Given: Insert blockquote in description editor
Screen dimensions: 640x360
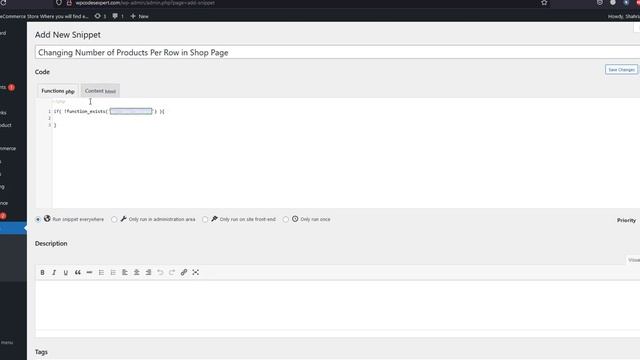Looking at the screenshot, I should (78, 272).
